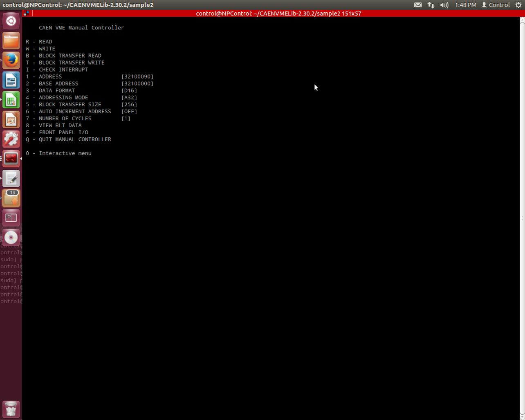The height and width of the screenshot is (420, 525).
Task: Open Software Updater with 13 badge
Action: pos(11,198)
